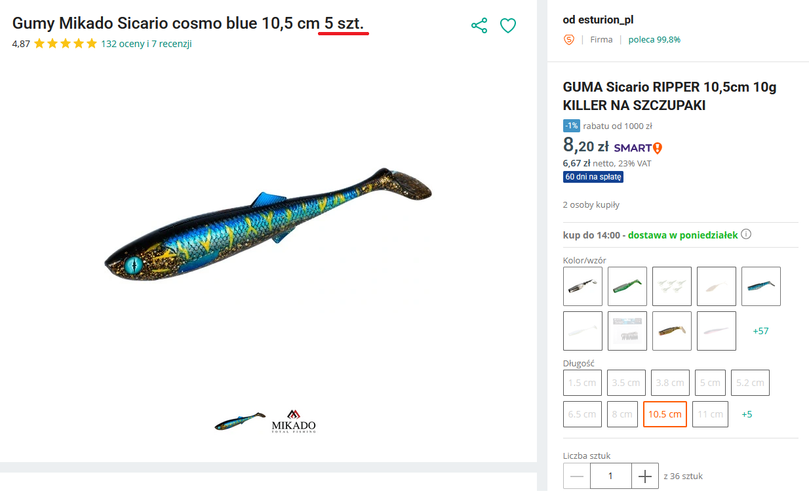
Task: Click the quantity input field
Action: [x=611, y=477]
